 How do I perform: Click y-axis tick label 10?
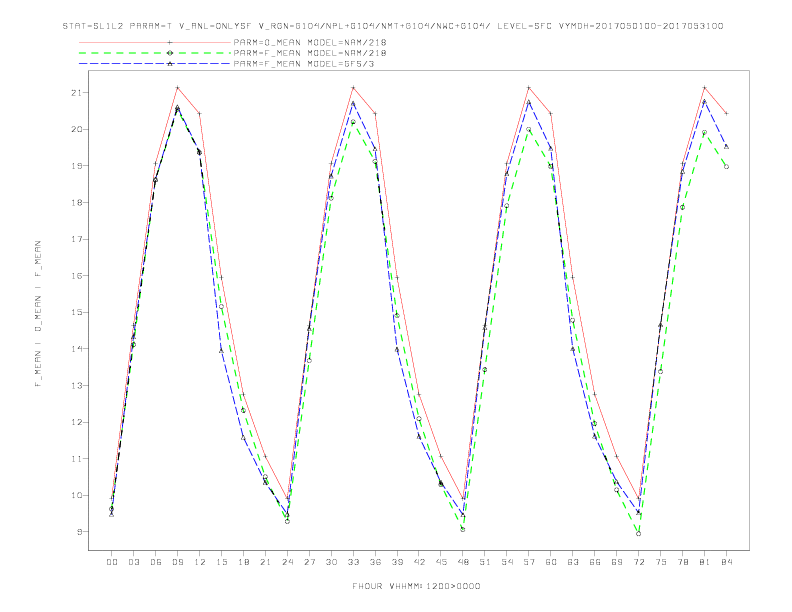(x=76, y=495)
